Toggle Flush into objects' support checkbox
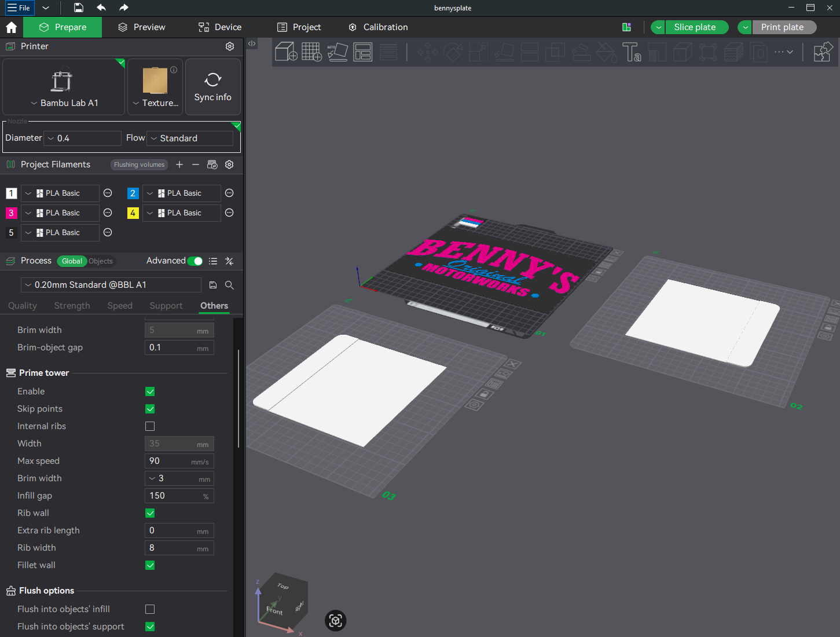 click(x=150, y=627)
